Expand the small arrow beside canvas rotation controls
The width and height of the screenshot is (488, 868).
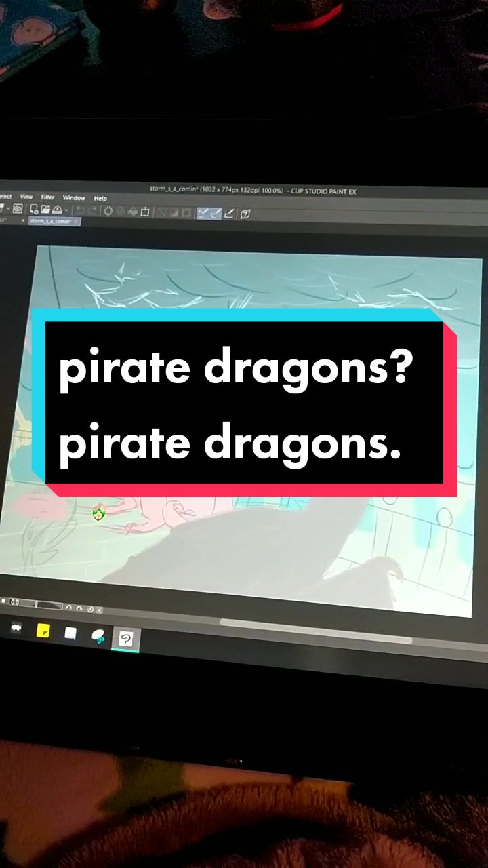point(100,609)
